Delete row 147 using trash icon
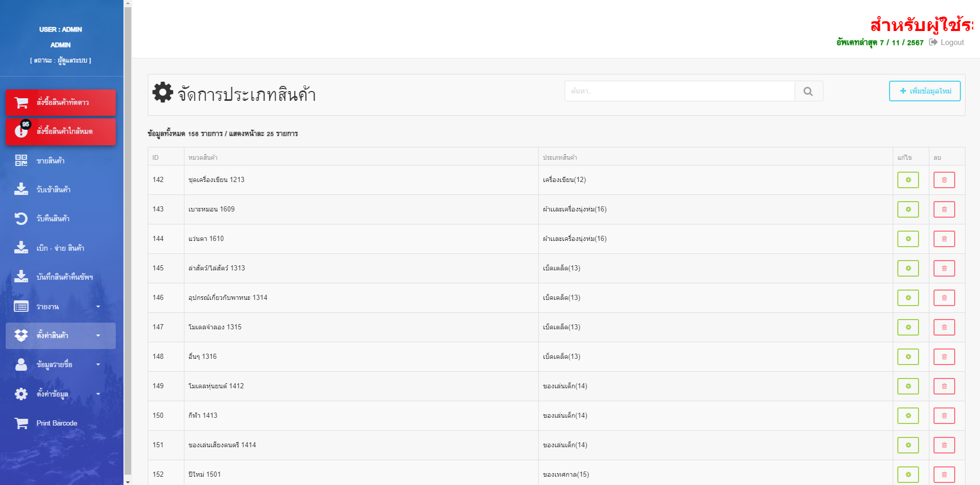 click(x=944, y=327)
